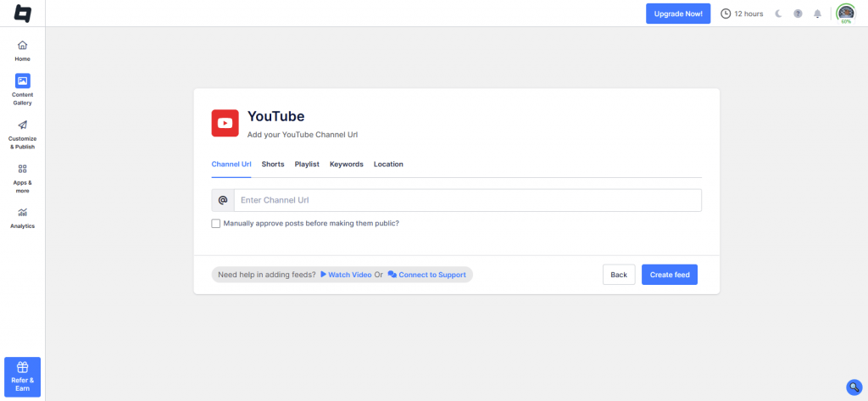Enable manually approve posts checkbox
868x401 pixels.
[x=216, y=224]
